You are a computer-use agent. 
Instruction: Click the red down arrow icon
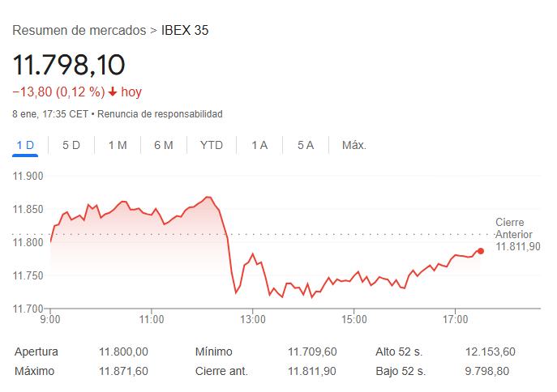click(113, 92)
